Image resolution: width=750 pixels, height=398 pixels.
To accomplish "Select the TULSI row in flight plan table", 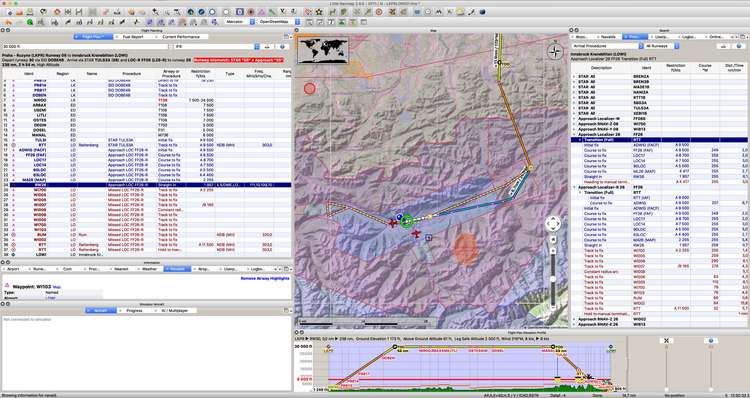I will 146,140.
